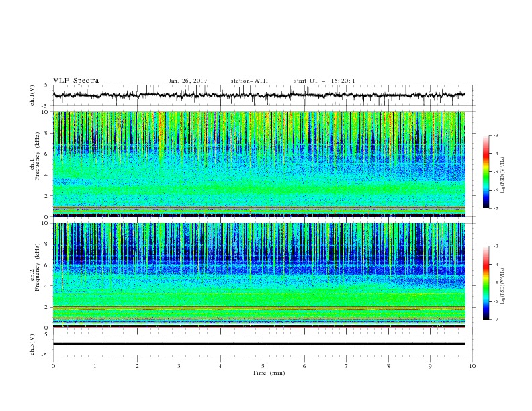Click the "2" minute tick label
The image size is (532, 411).
click(137, 366)
